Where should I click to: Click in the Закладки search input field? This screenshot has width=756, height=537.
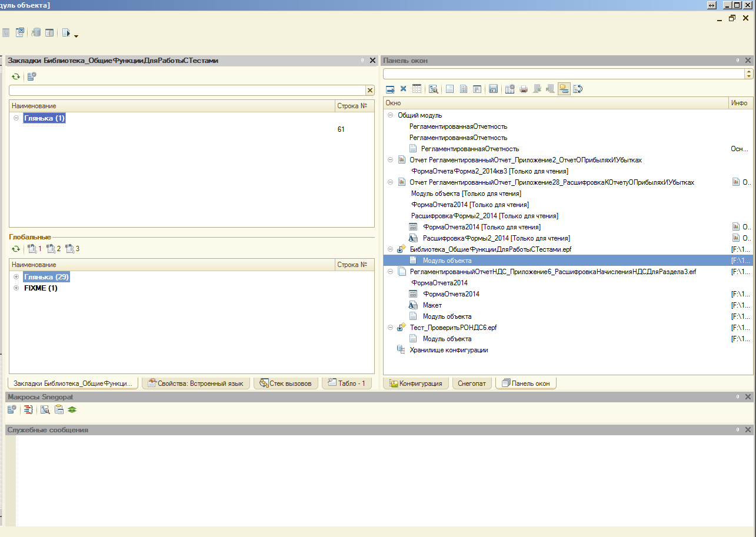point(187,91)
